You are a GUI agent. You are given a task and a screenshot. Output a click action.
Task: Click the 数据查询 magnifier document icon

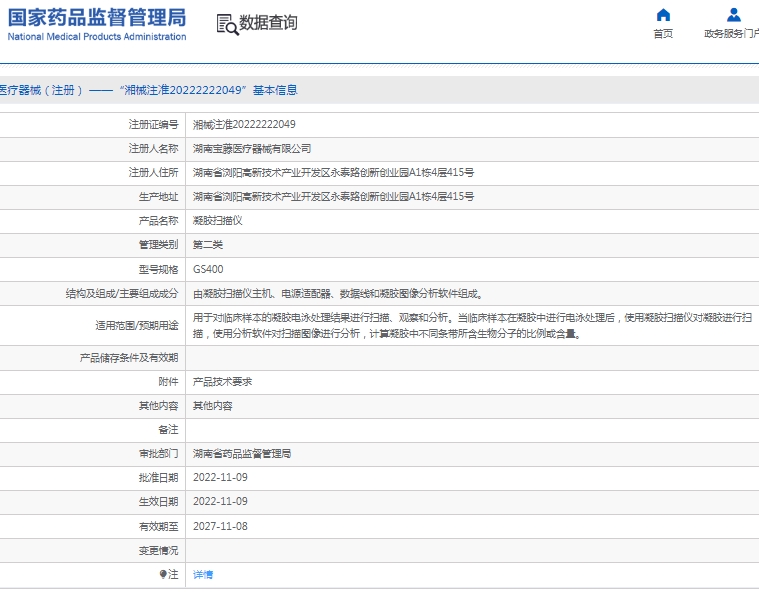coord(227,24)
